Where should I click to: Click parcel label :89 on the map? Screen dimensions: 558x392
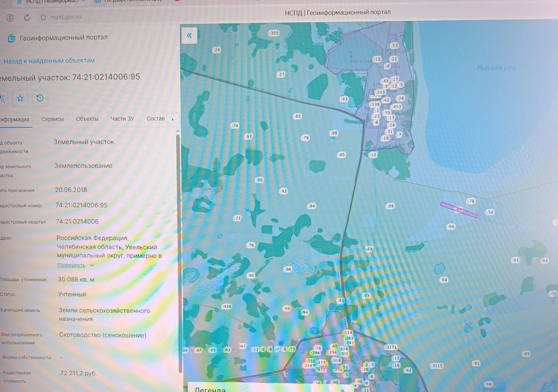[390, 206]
